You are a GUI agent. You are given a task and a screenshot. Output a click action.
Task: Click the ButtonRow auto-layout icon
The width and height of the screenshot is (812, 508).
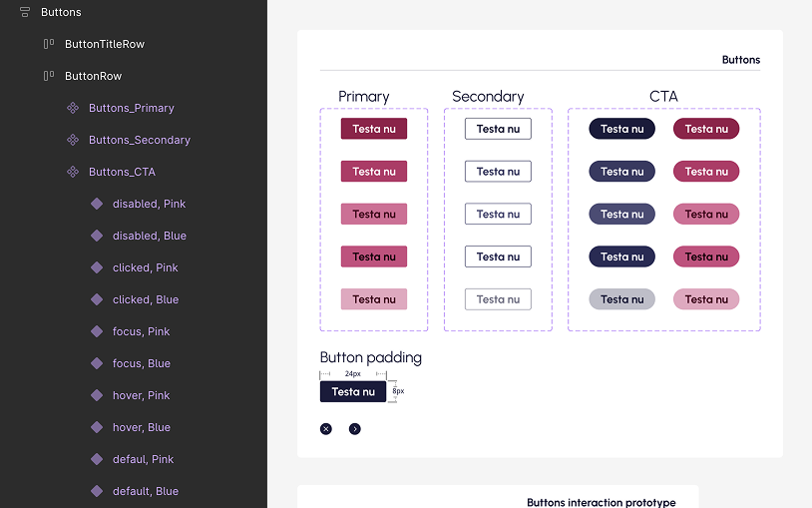49,76
